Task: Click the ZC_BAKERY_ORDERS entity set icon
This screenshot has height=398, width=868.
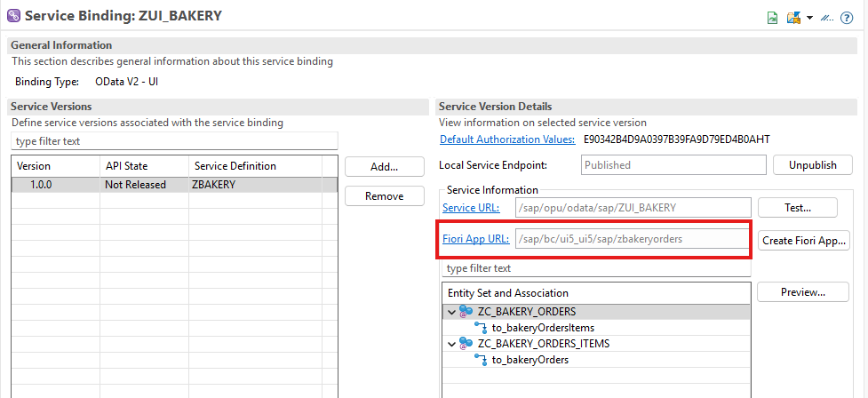Action: coord(466,312)
